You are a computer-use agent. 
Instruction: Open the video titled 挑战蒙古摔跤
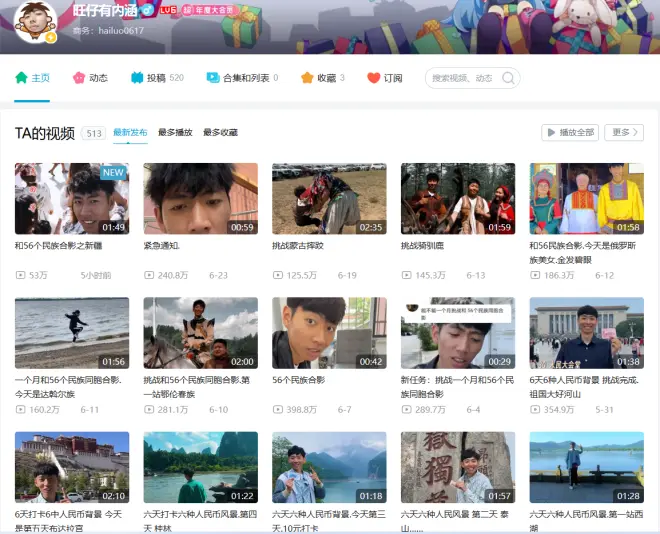pos(298,245)
